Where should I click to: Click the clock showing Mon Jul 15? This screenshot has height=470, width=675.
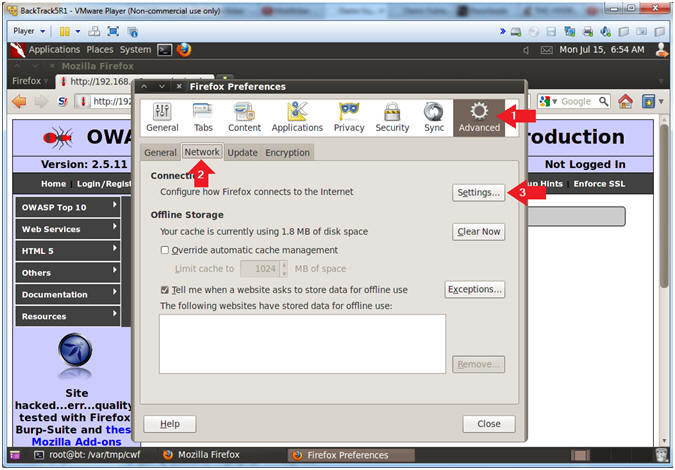(602, 50)
